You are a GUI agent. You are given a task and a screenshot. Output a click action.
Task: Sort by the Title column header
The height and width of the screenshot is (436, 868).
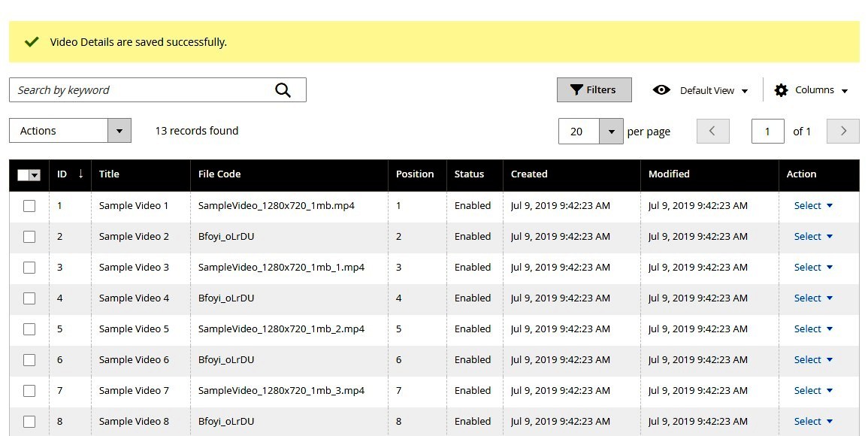(109, 174)
